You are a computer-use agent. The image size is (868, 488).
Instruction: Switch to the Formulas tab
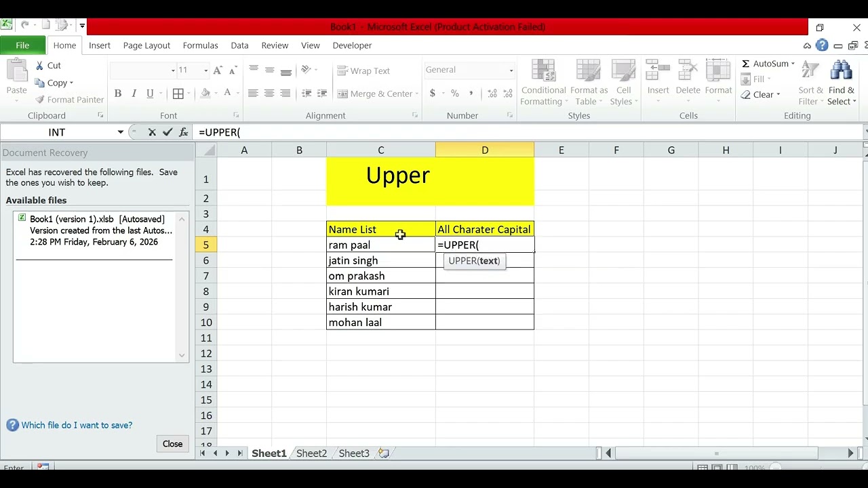click(x=200, y=45)
